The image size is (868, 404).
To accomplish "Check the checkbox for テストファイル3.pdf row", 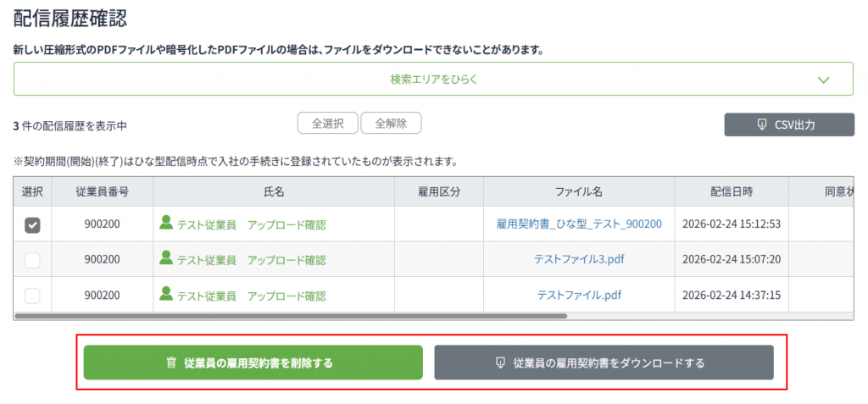I will tap(32, 260).
